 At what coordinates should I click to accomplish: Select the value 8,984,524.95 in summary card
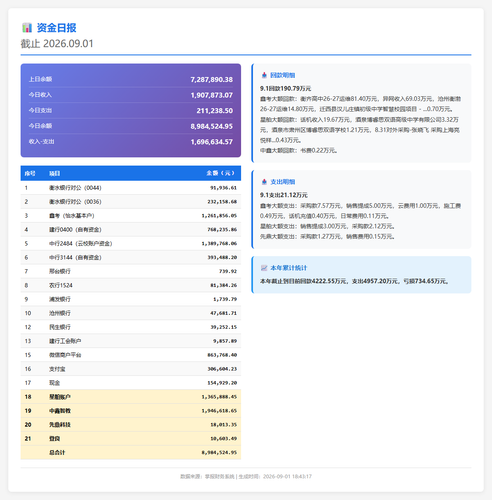[212, 126]
